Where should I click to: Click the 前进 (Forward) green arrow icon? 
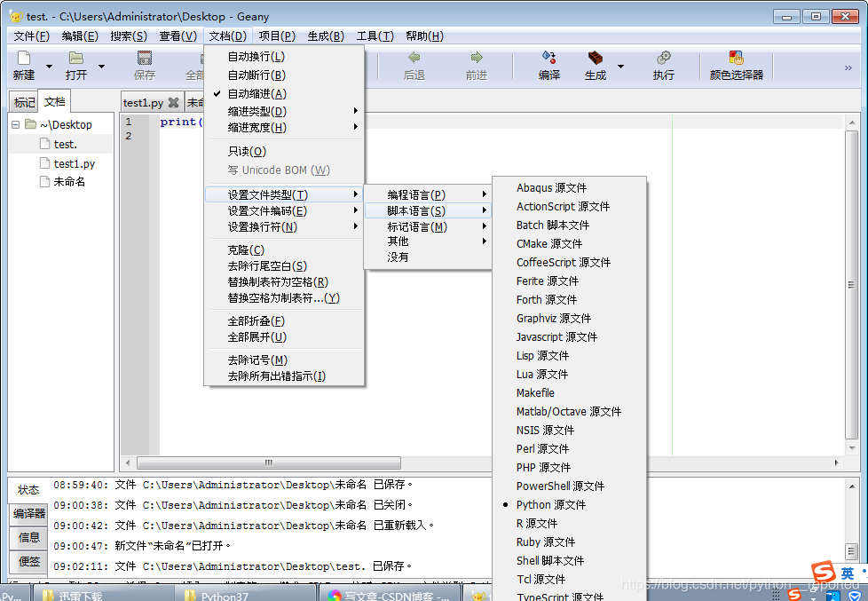click(476, 57)
